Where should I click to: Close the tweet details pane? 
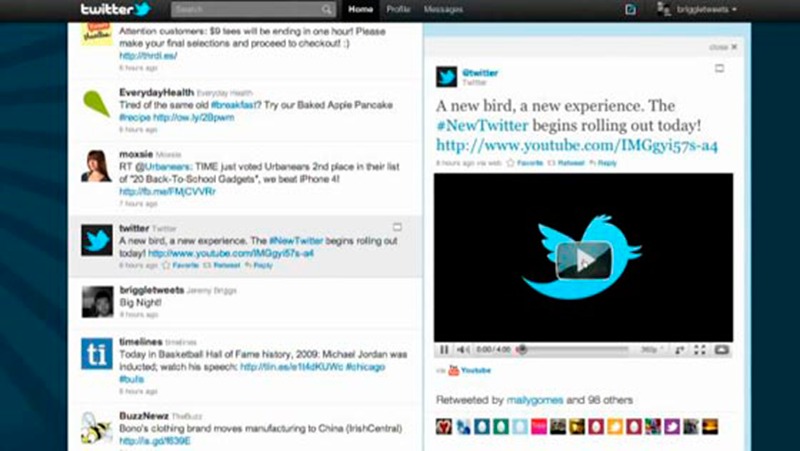click(723, 47)
